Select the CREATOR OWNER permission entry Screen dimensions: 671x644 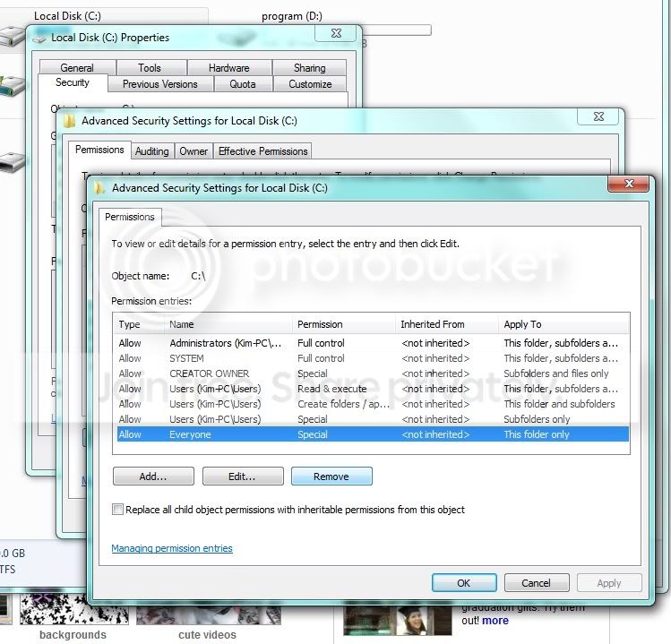point(373,374)
